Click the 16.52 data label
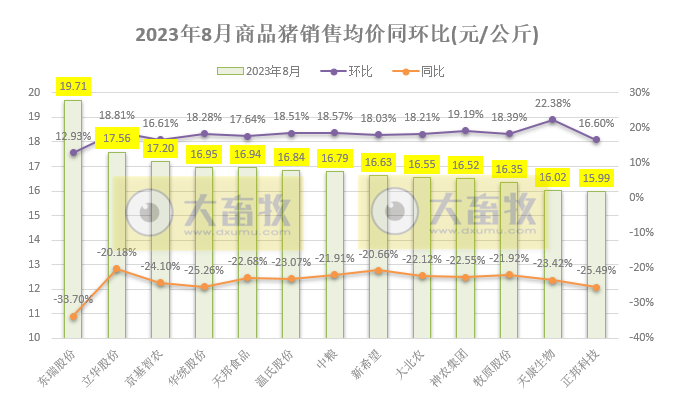The image size is (684, 408). [465, 165]
